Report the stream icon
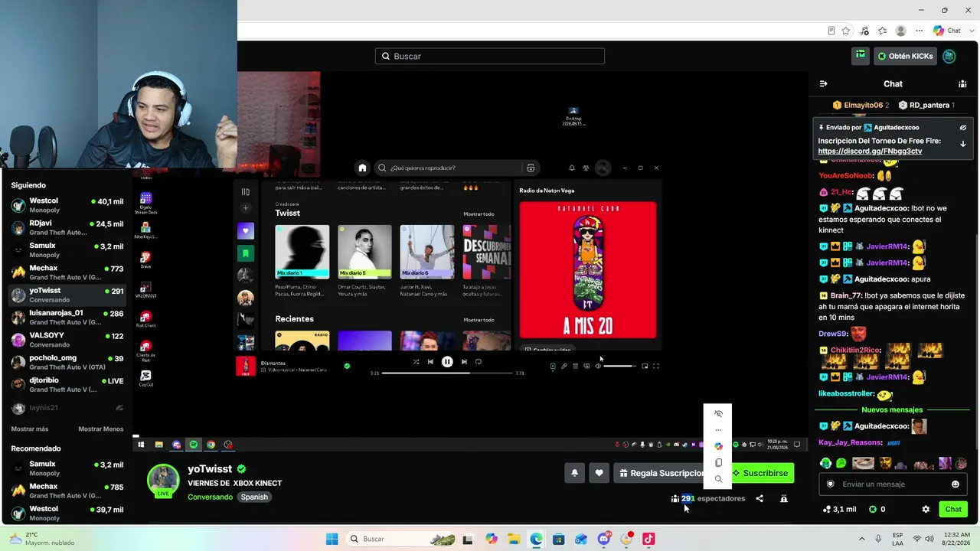This screenshot has height=551, width=980. tap(783, 499)
